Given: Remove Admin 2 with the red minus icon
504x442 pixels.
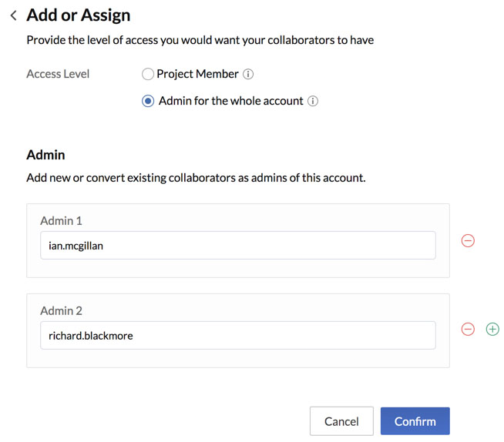Looking at the screenshot, I should [468, 329].
